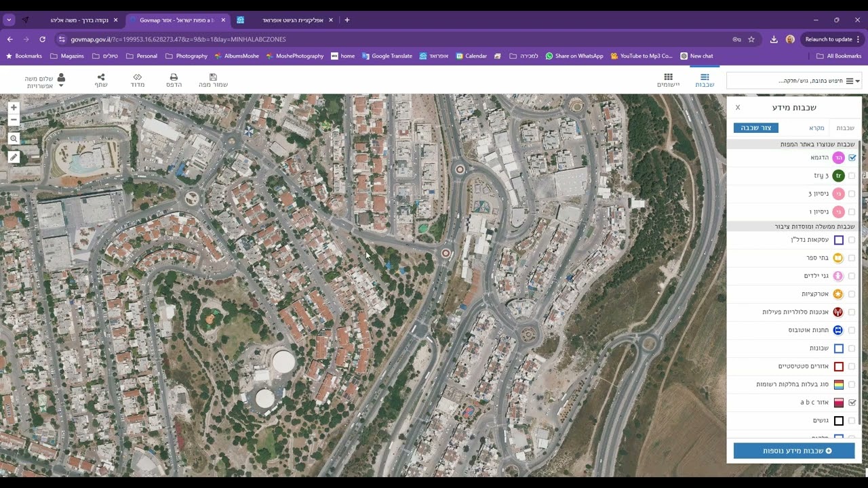Enable the try 3 layer checkbox
The height and width of the screenshot is (488, 868).
[x=852, y=176]
